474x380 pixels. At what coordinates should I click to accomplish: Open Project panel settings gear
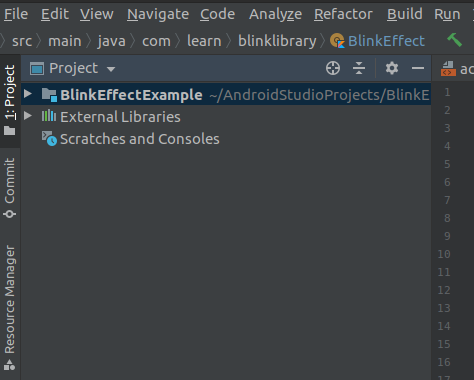point(392,68)
